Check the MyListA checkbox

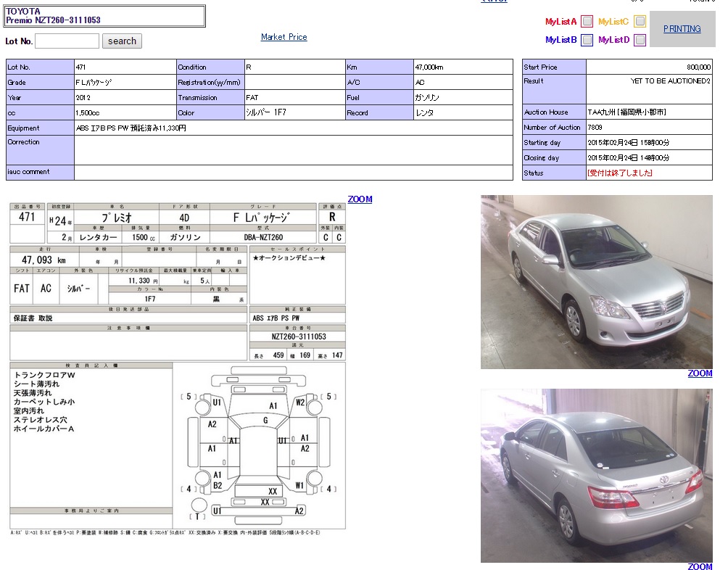tap(587, 22)
